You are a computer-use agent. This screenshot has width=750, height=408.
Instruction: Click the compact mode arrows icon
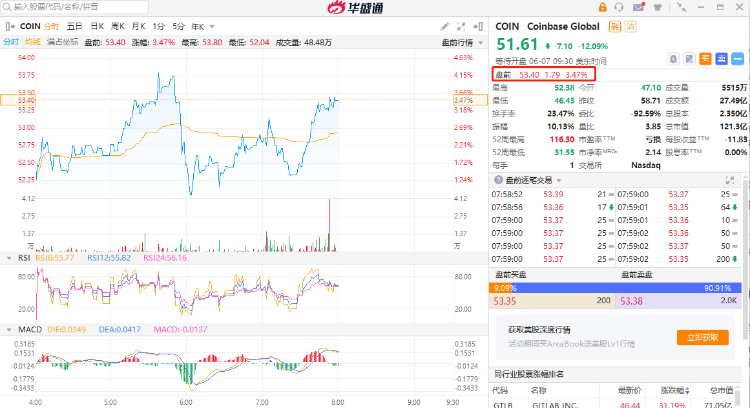682,7
